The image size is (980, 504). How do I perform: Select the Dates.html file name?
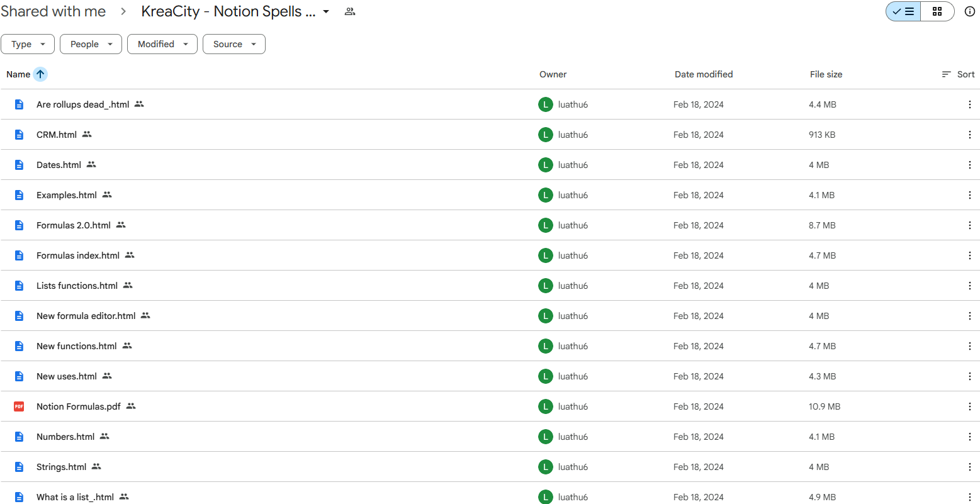click(x=59, y=165)
